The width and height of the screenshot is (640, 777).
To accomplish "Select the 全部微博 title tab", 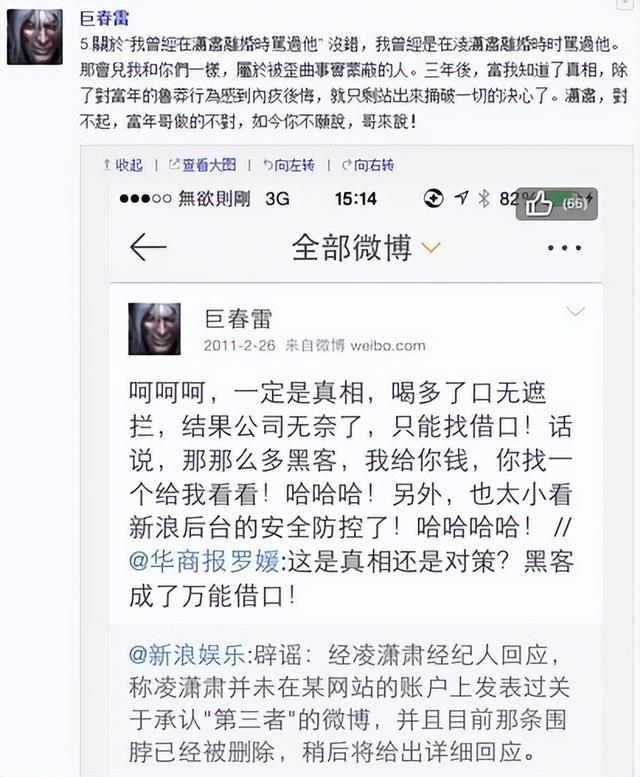I will 352,247.
